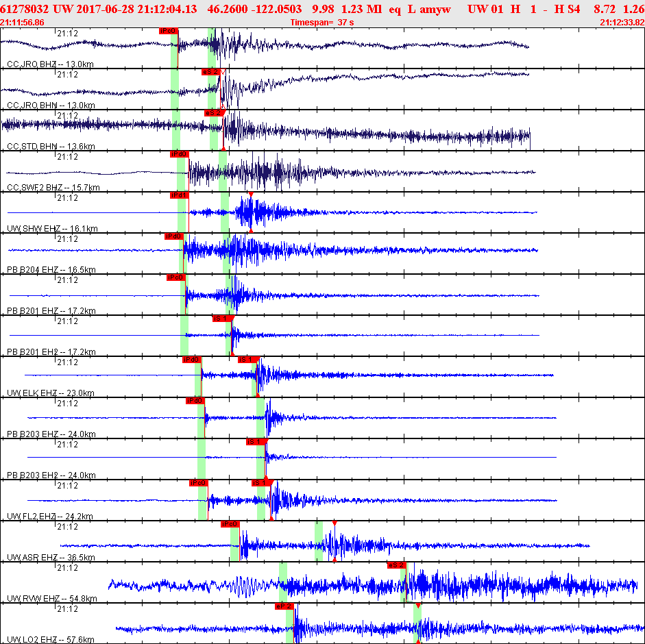Click the iS 1 pick flag on UW.ELK EHZ
Viewport: 645px width, 644px height.
click(x=247, y=360)
